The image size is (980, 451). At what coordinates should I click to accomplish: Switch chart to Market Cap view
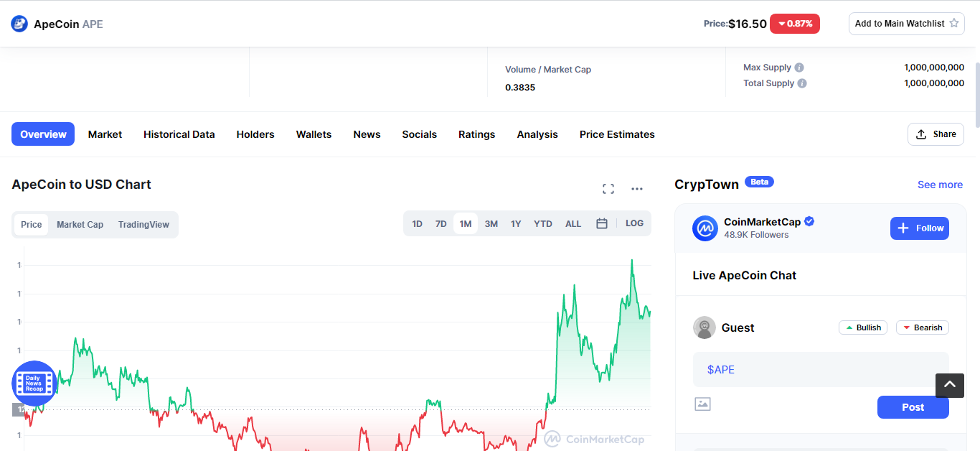click(x=80, y=225)
